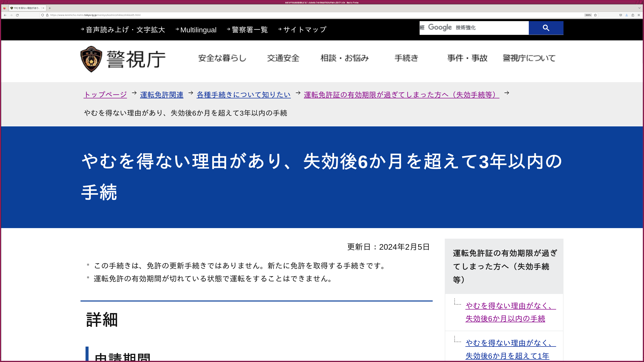Open the 失効後6か月以内の手続 sidebar link
Image resolution: width=644 pixels, height=362 pixels.
coord(505,319)
